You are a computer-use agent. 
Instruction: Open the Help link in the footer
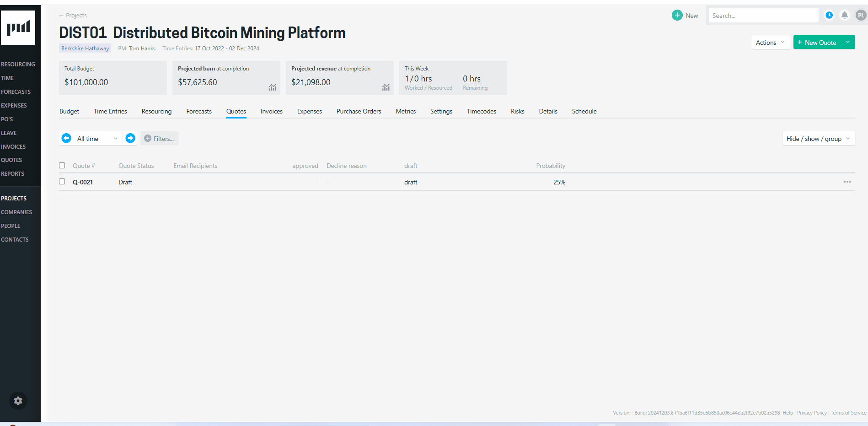click(788, 413)
